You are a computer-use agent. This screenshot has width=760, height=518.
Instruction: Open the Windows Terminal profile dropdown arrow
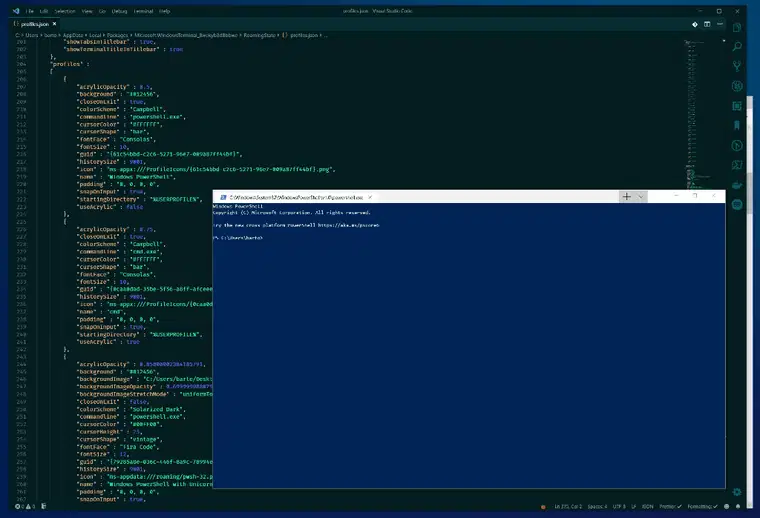(x=640, y=196)
